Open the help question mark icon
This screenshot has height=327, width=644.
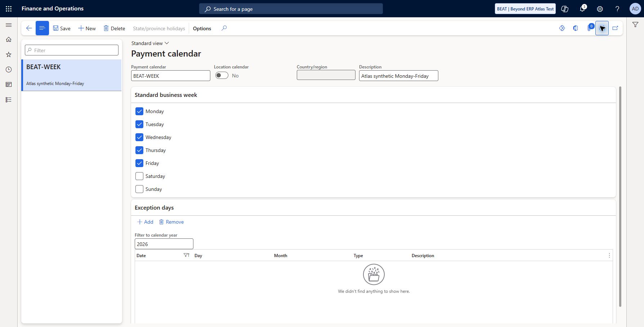click(617, 9)
